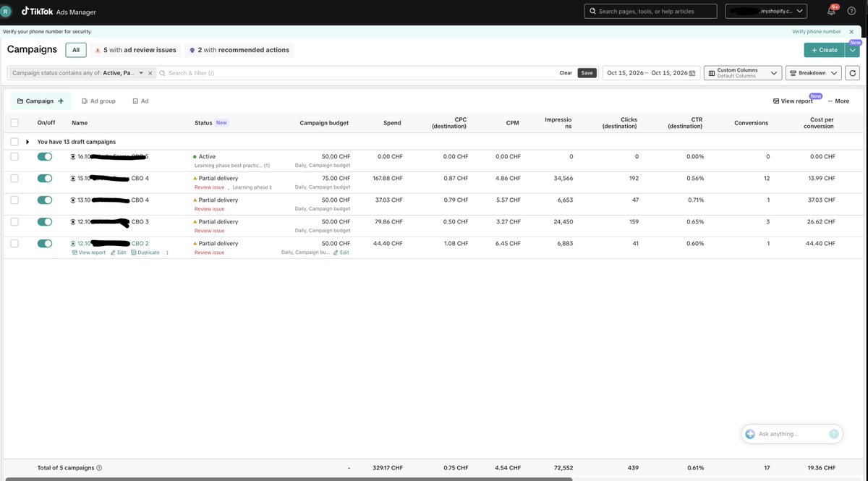
Task: Click the three-dot menu on the CBO 2 row
Action: coord(167,253)
